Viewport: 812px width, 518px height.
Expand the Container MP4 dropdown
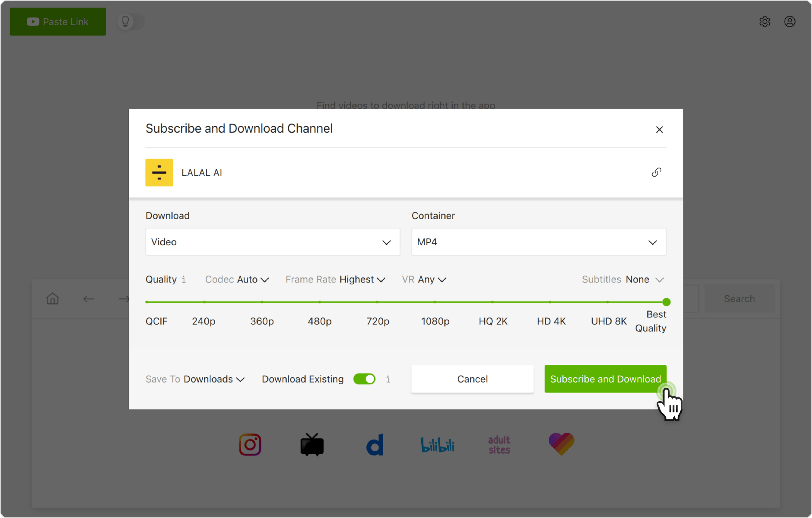point(539,242)
